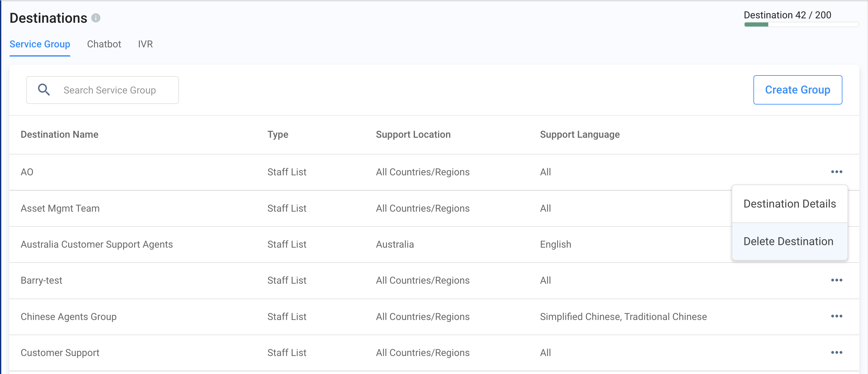This screenshot has width=868, height=374.
Task: Click the info icon beside Destinations title
Action: coord(96,18)
